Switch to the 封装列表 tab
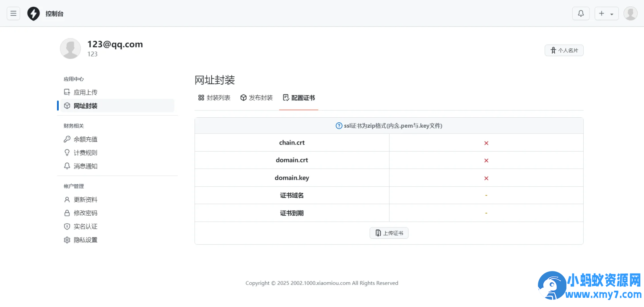The width and height of the screenshot is (644, 307). tap(214, 98)
